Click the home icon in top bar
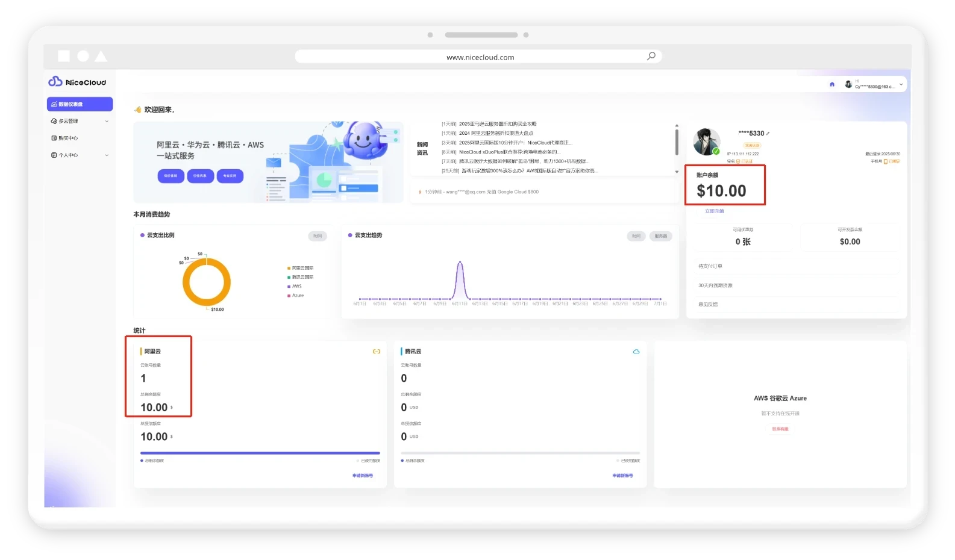This screenshot has height=560, width=955. click(832, 84)
